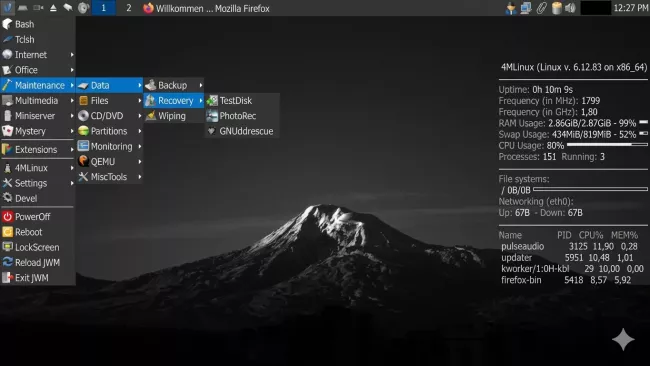Launch Tclsh from the main menu
This screenshot has width=650, height=366.
38,39
